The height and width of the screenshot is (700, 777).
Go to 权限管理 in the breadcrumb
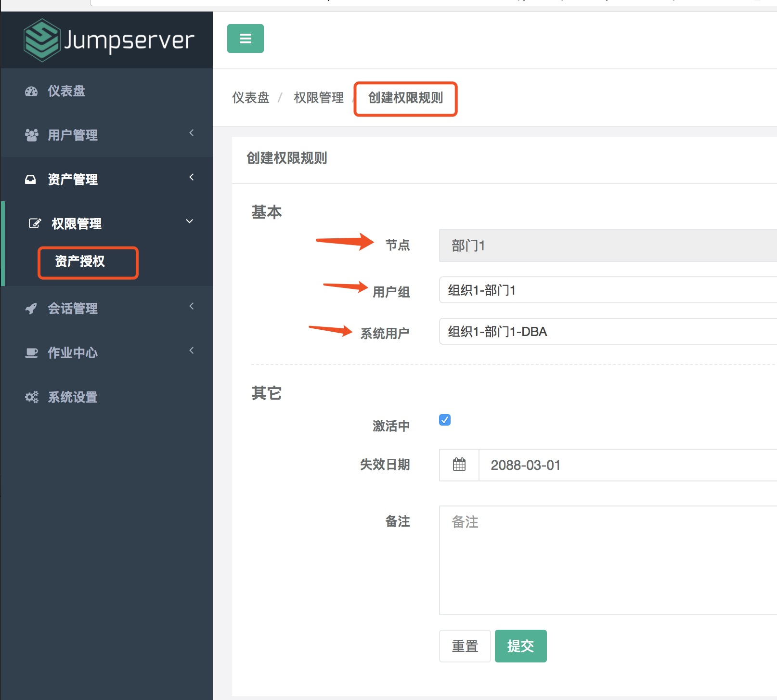pyautogui.click(x=319, y=98)
